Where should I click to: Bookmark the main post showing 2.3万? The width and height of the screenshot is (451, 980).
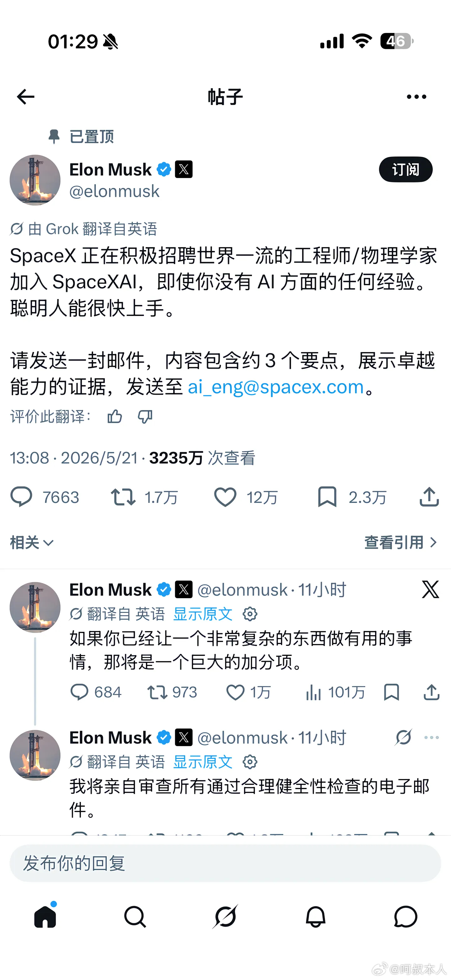(x=327, y=497)
